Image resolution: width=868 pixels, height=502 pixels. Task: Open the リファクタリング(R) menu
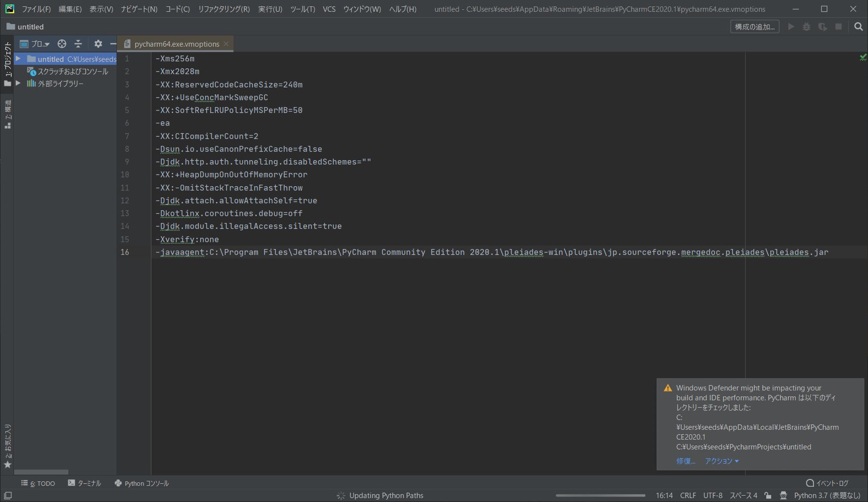coord(224,9)
